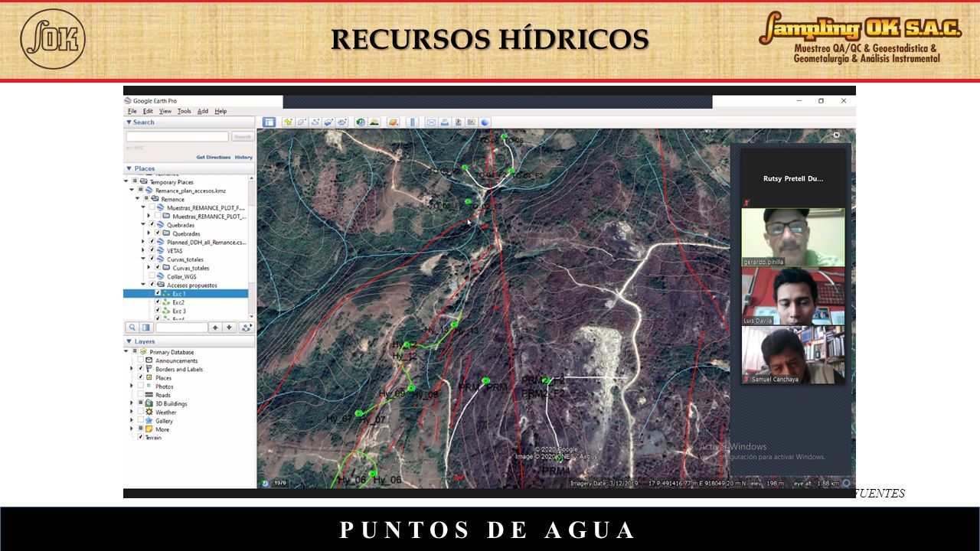Click the move up arrow button
This screenshot has width=980, height=551.
tap(214, 328)
